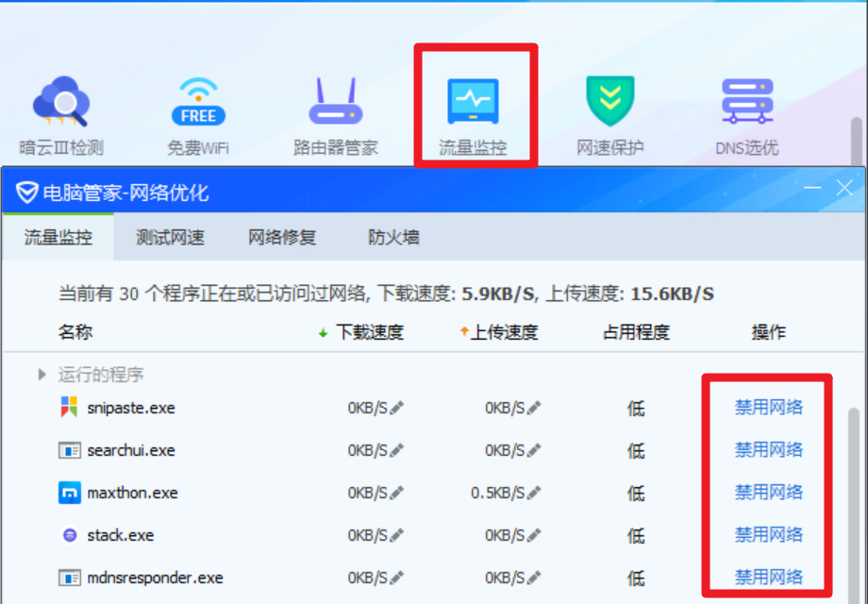The height and width of the screenshot is (604, 868).
Task: Click the searchui.exe program icon
Action: (70, 450)
